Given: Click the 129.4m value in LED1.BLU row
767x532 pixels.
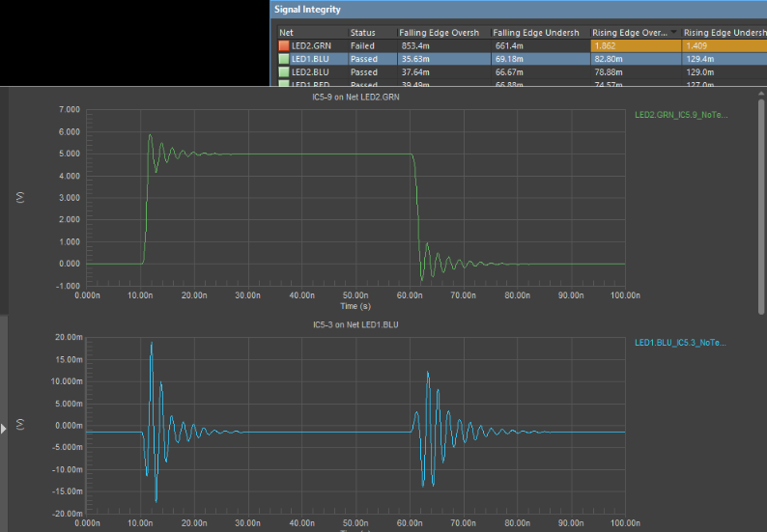Looking at the screenshot, I should pyautogui.click(x=700, y=59).
